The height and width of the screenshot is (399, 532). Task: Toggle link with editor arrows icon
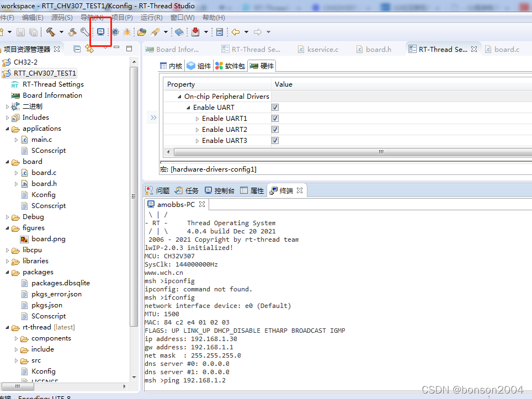[x=89, y=49]
